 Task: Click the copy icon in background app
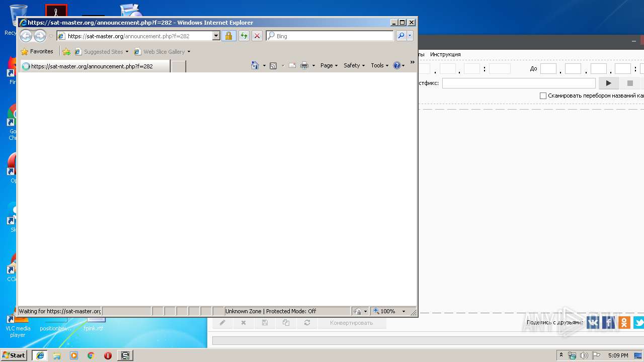tap(286, 323)
